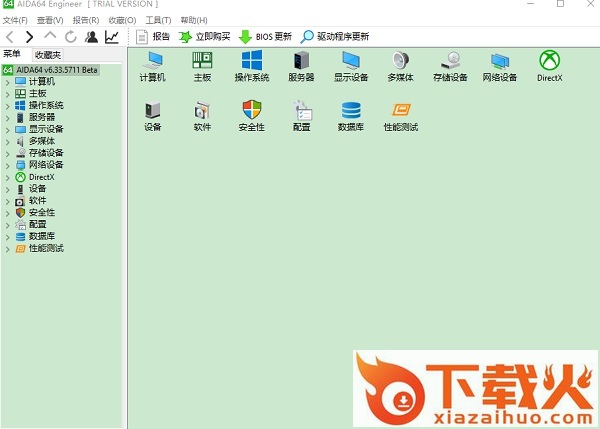Expand the 显示设备 tree node
The height and width of the screenshot is (429, 600).
coord(8,129)
